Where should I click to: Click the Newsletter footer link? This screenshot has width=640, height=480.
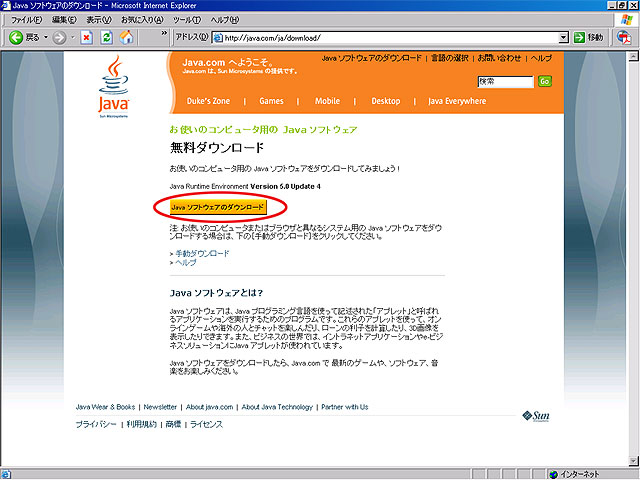[x=160, y=407]
